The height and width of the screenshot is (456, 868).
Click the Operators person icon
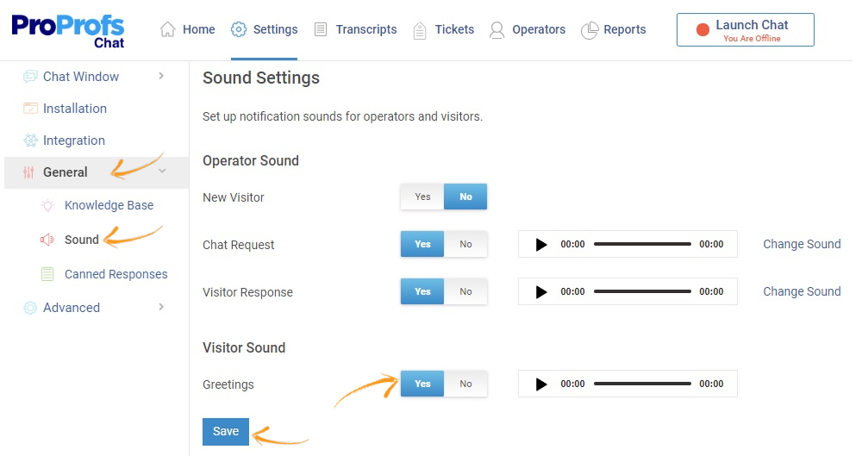[x=497, y=30]
